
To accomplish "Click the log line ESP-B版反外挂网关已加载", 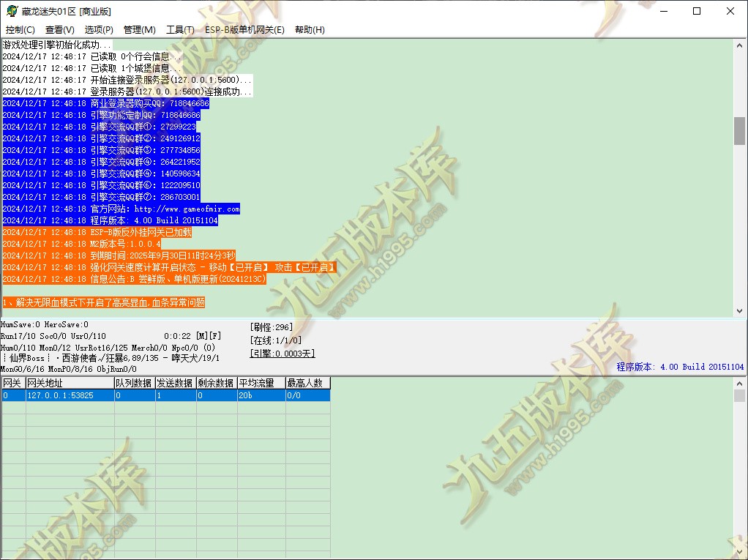I will point(97,232).
